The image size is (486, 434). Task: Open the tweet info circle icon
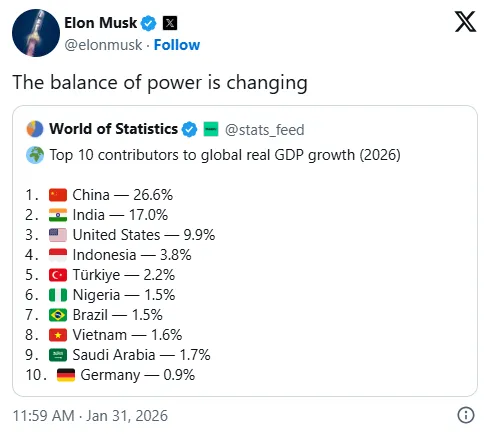pos(466,415)
